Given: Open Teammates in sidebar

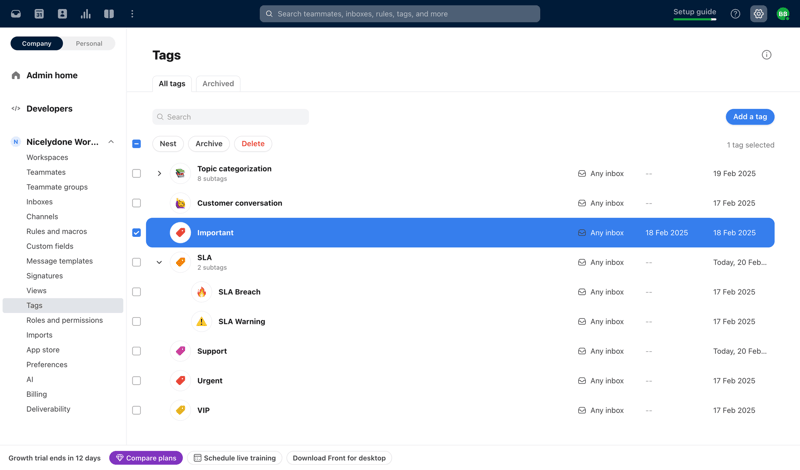Looking at the screenshot, I should click(46, 172).
